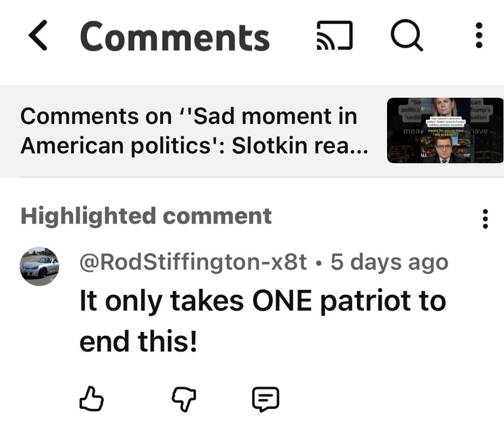
Task: Open search with the magnifier icon
Action: point(407,37)
